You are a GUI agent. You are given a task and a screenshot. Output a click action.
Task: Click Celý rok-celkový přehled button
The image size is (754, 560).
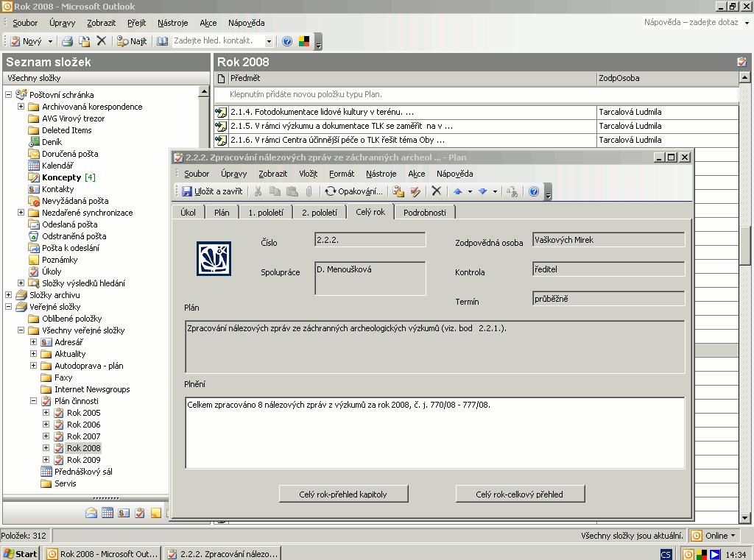click(520, 495)
